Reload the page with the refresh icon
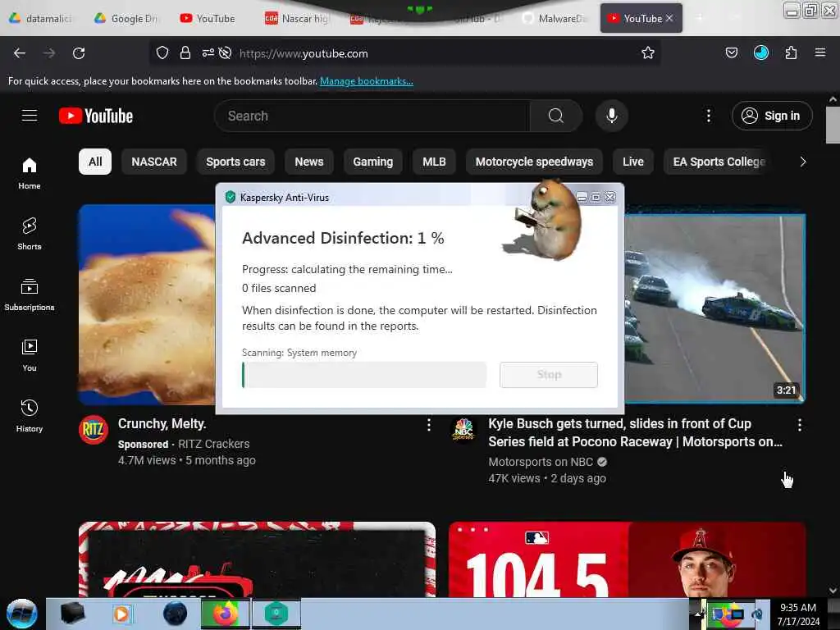The image size is (840, 630). coord(79,53)
